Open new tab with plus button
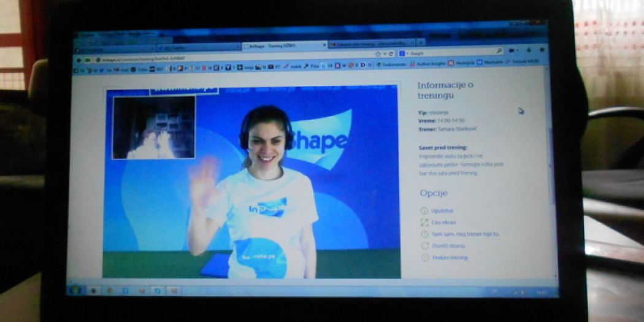 point(420,42)
